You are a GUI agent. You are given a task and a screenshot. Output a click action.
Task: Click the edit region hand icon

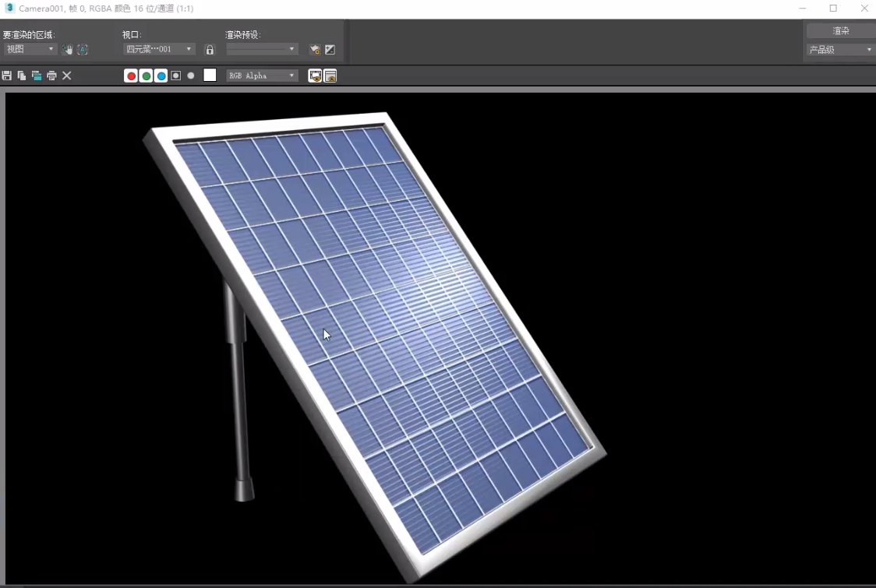click(x=67, y=50)
